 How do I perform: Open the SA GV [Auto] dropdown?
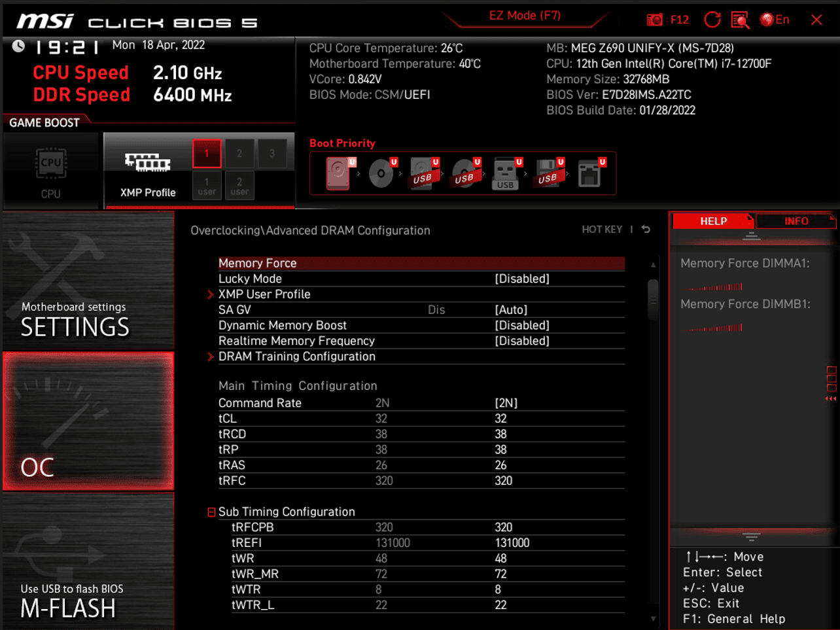coord(511,310)
